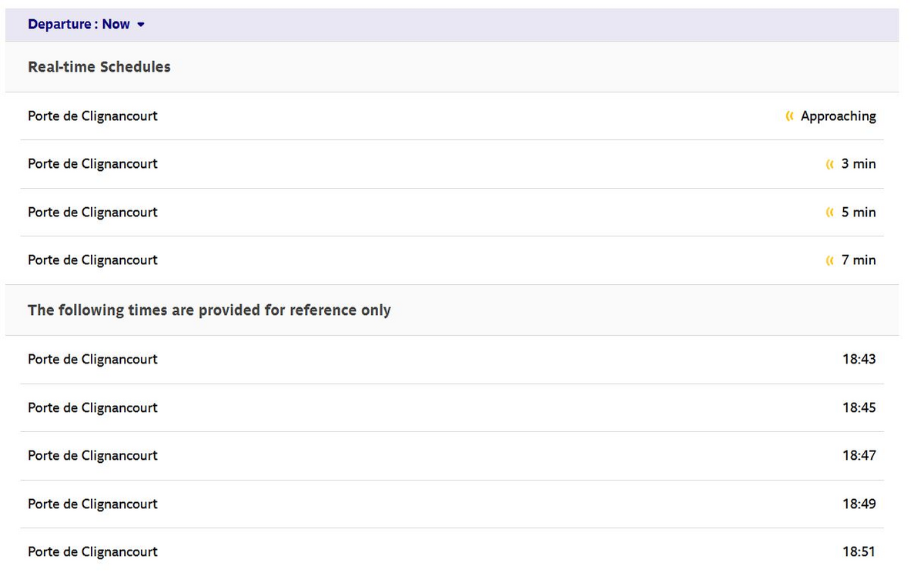Image resolution: width=924 pixels, height=573 pixels.
Task: Select Porte de Clignancourt in the 18:51 row
Action: click(92, 552)
